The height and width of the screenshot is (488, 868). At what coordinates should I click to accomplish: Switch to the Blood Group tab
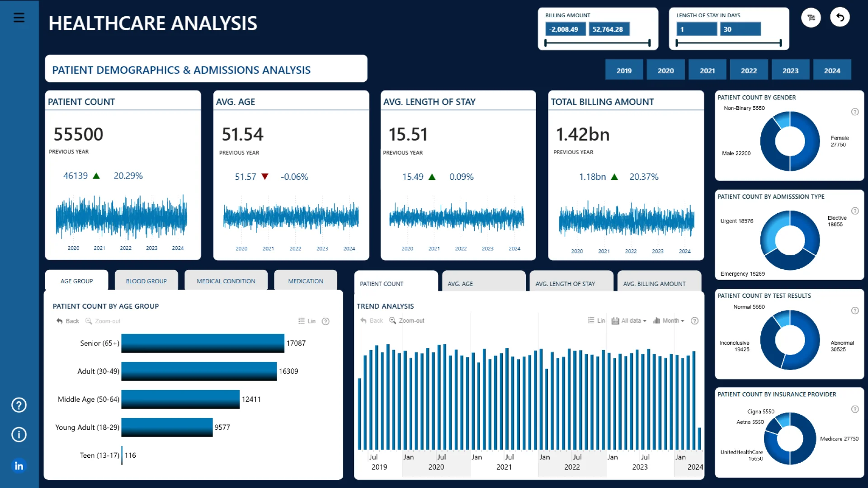(x=146, y=281)
